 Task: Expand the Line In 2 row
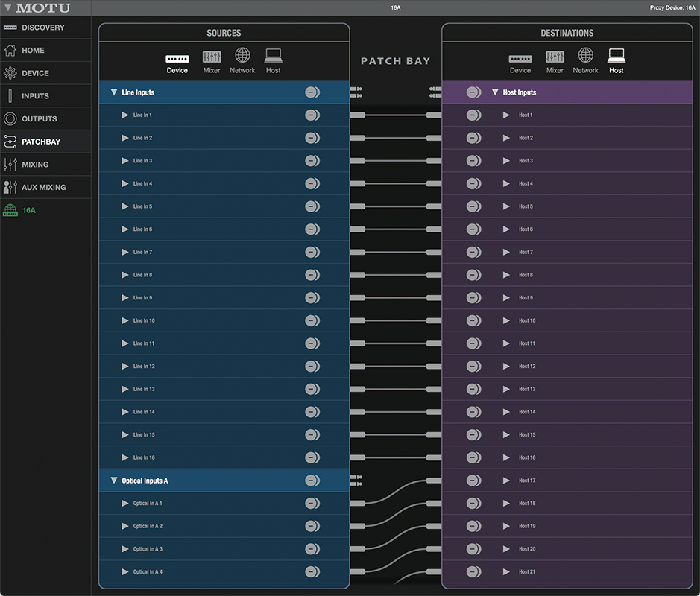[125, 138]
